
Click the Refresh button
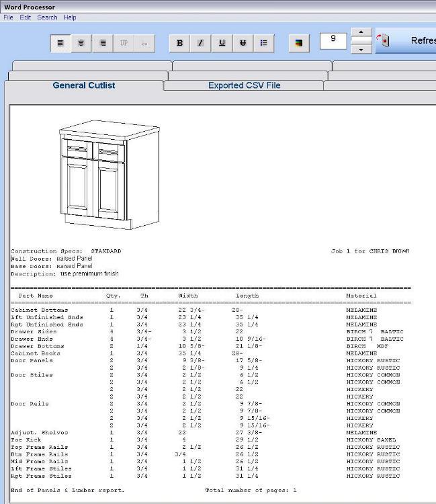(406, 40)
